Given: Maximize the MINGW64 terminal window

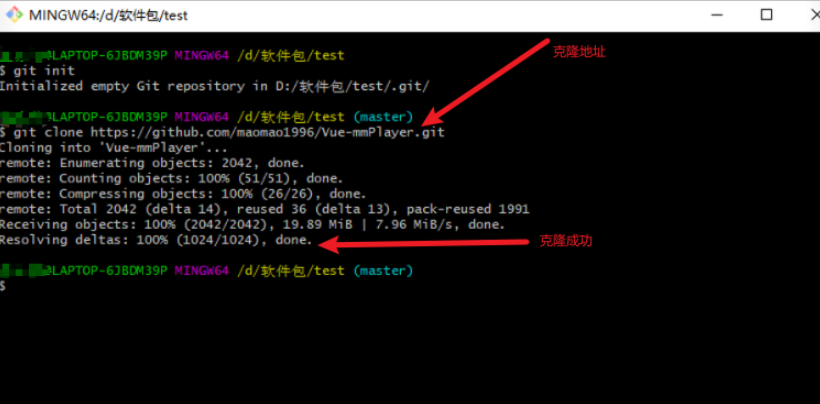Looking at the screenshot, I should (x=766, y=15).
